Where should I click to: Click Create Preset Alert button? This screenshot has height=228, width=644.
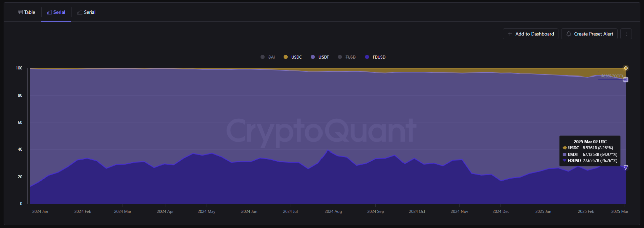tap(590, 34)
